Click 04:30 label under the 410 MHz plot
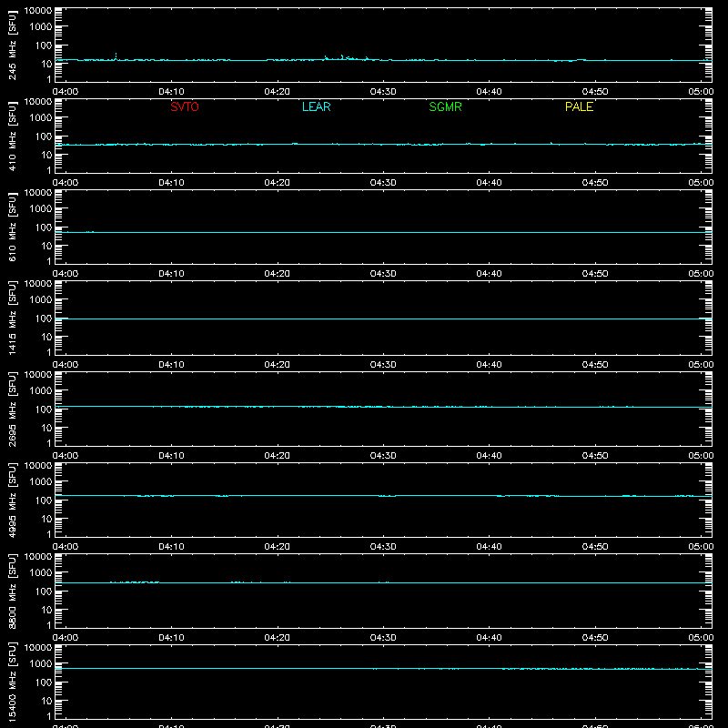 [x=383, y=183]
